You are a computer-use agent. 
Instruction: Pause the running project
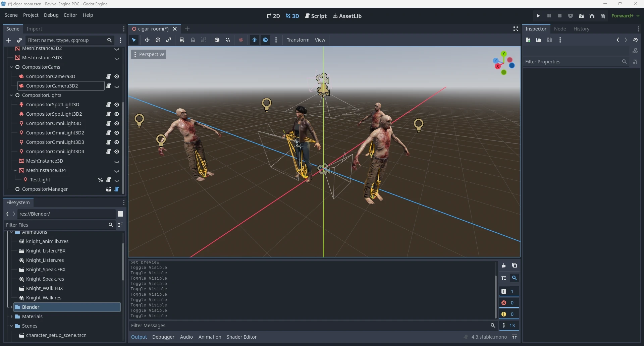(x=549, y=16)
